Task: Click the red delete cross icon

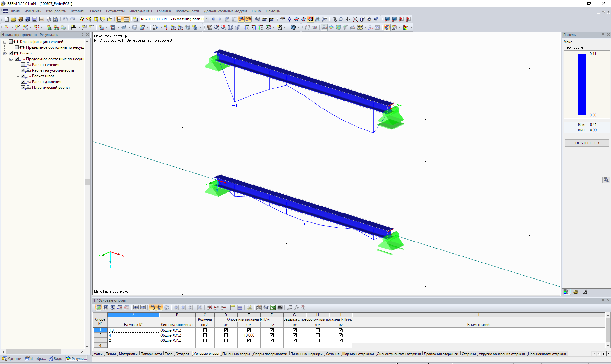Action: (x=355, y=19)
